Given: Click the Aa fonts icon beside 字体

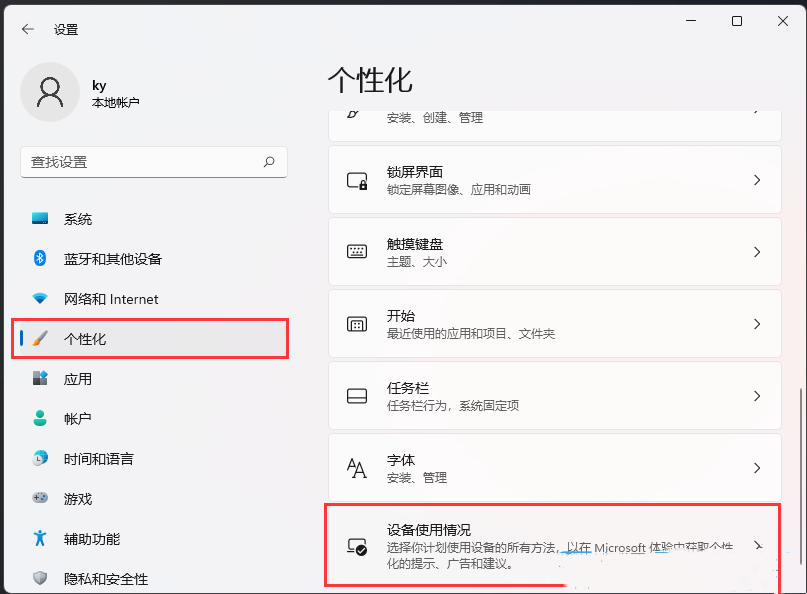Looking at the screenshot, I should pos(356,468).
